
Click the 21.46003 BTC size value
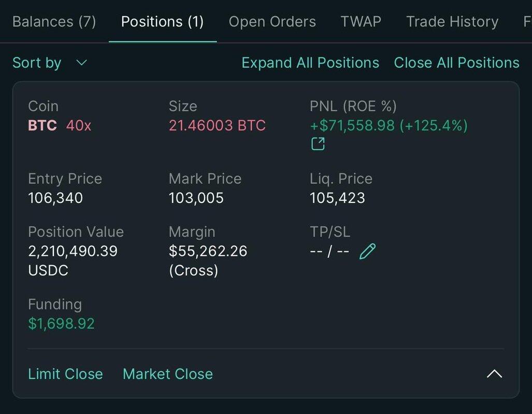coord(217,126)
